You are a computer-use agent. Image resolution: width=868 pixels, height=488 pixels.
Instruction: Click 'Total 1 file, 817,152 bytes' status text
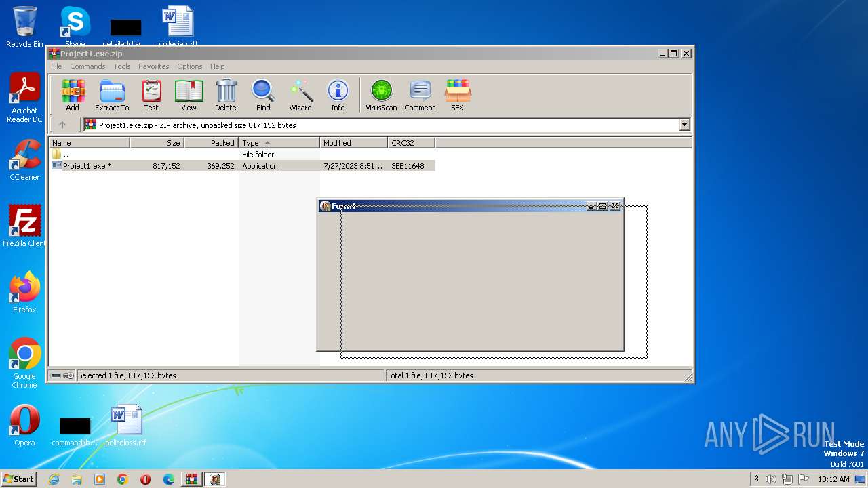(430, 375)
